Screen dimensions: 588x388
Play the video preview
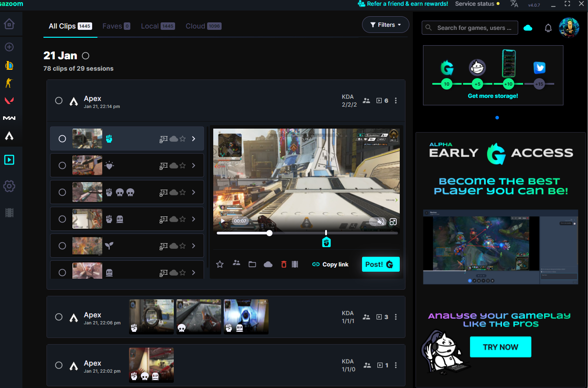click(x=222, y=221)
